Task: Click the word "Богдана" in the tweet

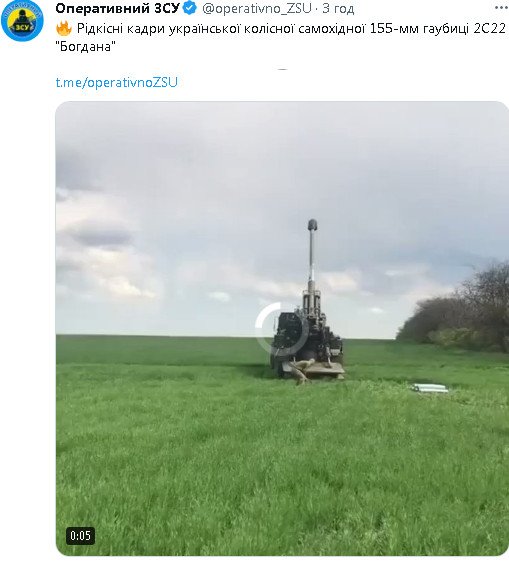Action: [85, 47]
